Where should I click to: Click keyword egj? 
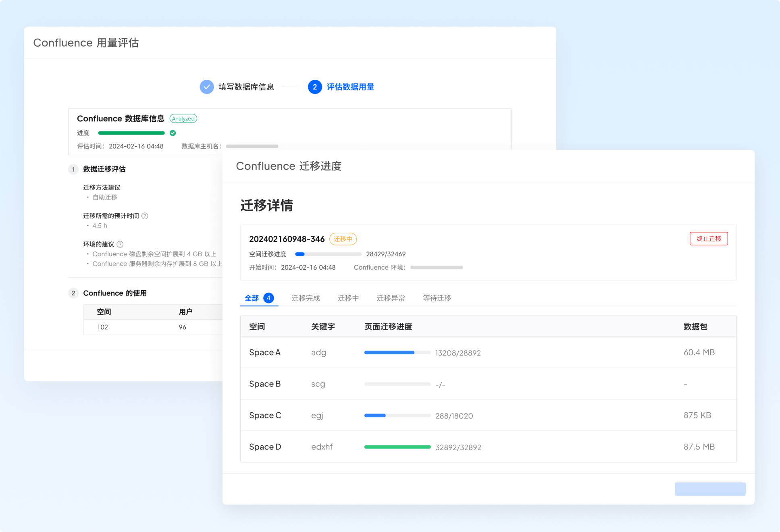pyautogui.click(x=317, y=416)
